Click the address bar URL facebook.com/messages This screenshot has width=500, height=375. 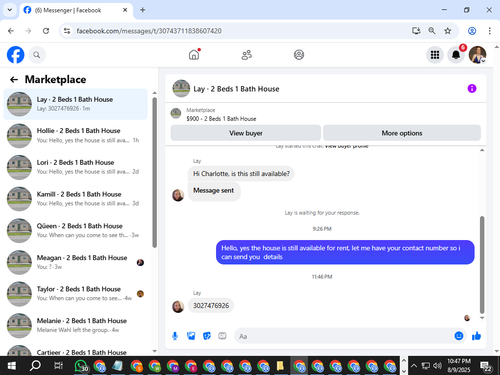pyautogui.click(x=149, y=31)
